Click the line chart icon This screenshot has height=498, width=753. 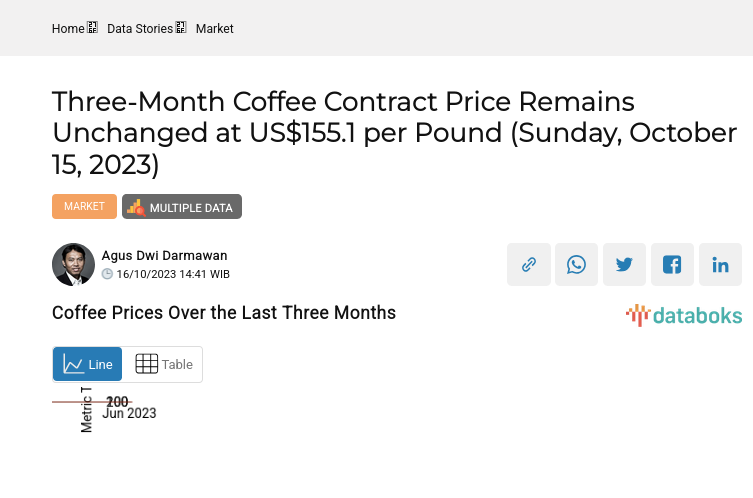pyautogui.click(x=73, y=364)
